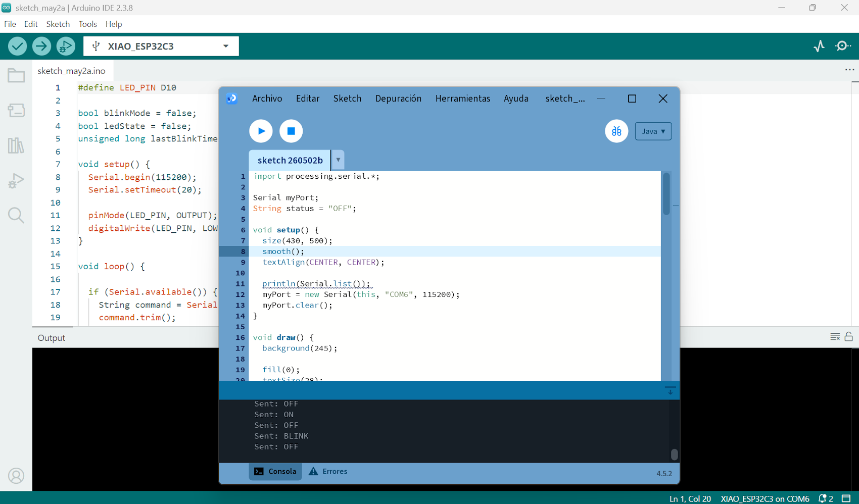The width and height of the screenshot is (859, 504).
Task: Open the Processing Archivo menu
Action: click(267, 98)
